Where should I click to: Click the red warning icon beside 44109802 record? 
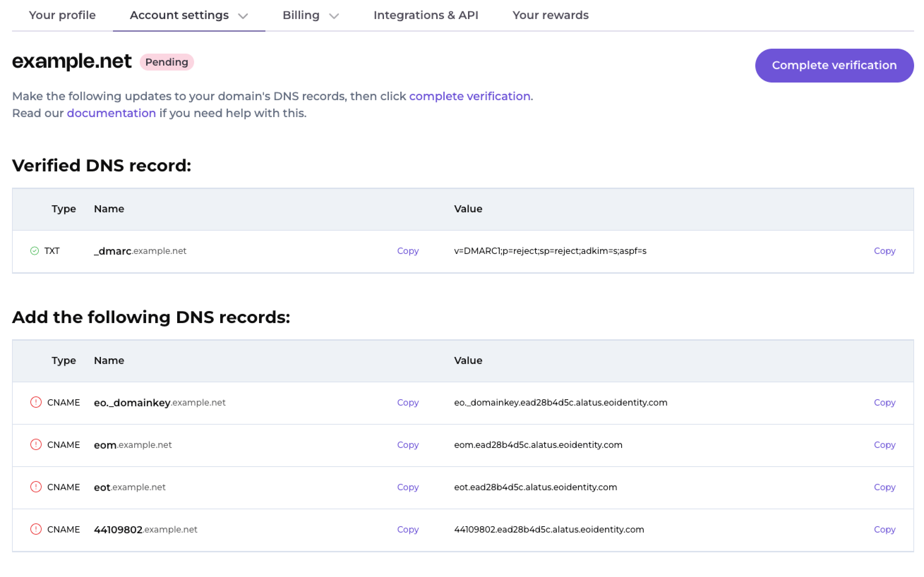tap(36, 529)
